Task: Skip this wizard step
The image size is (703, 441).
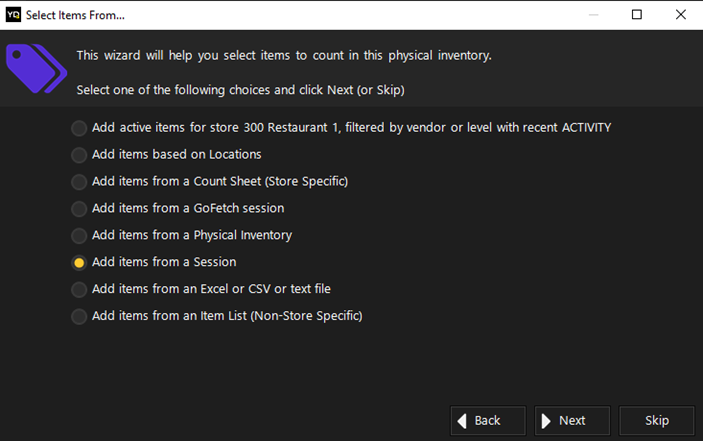Action: 657,421
